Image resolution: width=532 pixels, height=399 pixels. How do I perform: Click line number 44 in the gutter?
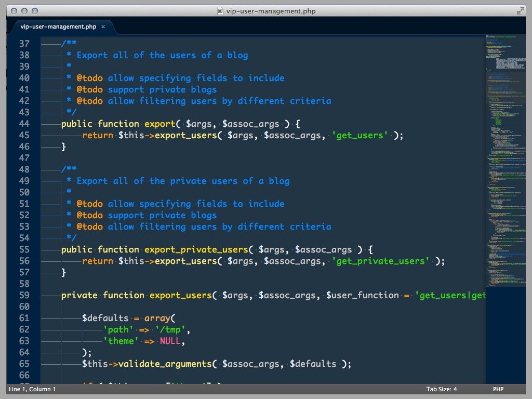coord(24,124)
